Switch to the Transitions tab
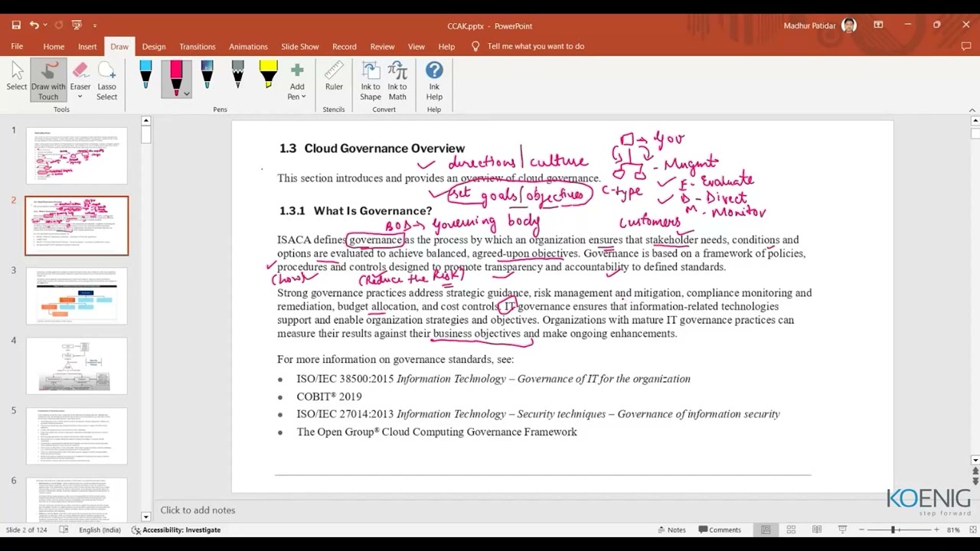The height and width of the screenshot is (551, 980). click(198, 47)
